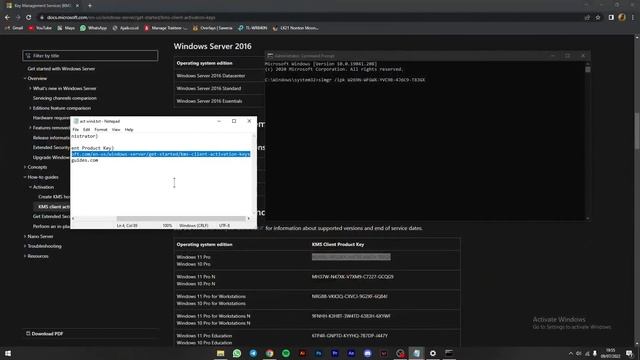
Task: Open the WhatsApp bookmark
Action: click(93, 28)
